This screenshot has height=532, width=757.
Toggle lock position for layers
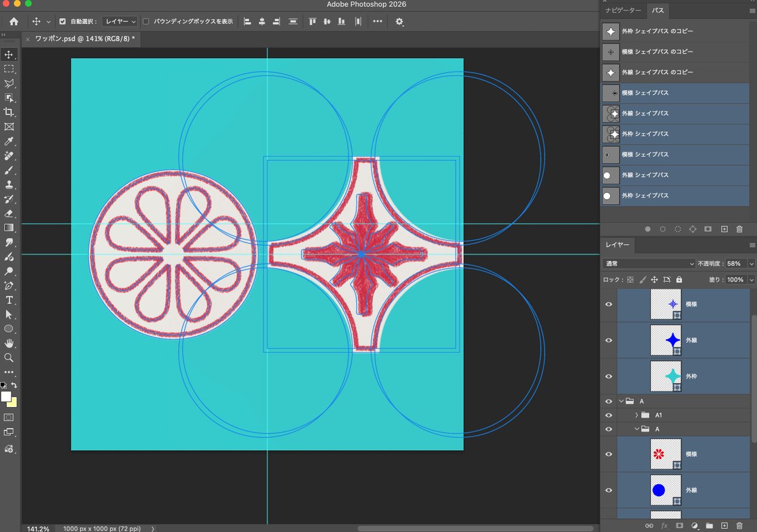pyautogui.click(x=654, y=279)
